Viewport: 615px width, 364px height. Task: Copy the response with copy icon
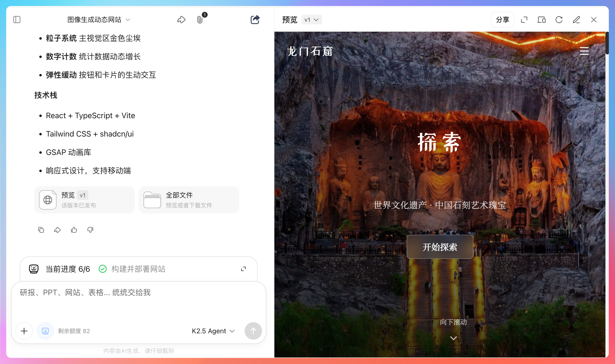coord(41,230)
